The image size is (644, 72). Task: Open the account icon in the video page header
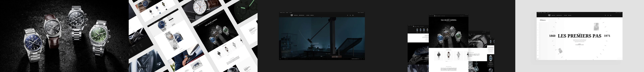[350, 15]
